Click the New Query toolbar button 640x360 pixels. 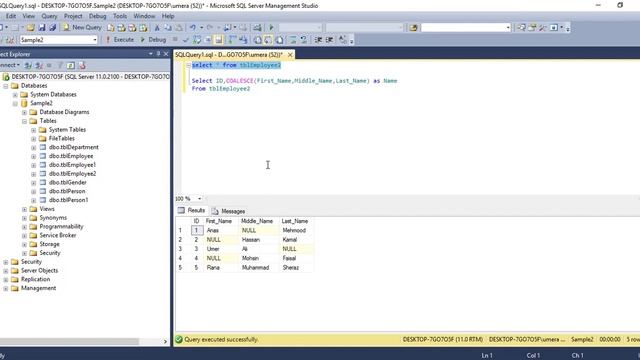click(x=82, y=27)
